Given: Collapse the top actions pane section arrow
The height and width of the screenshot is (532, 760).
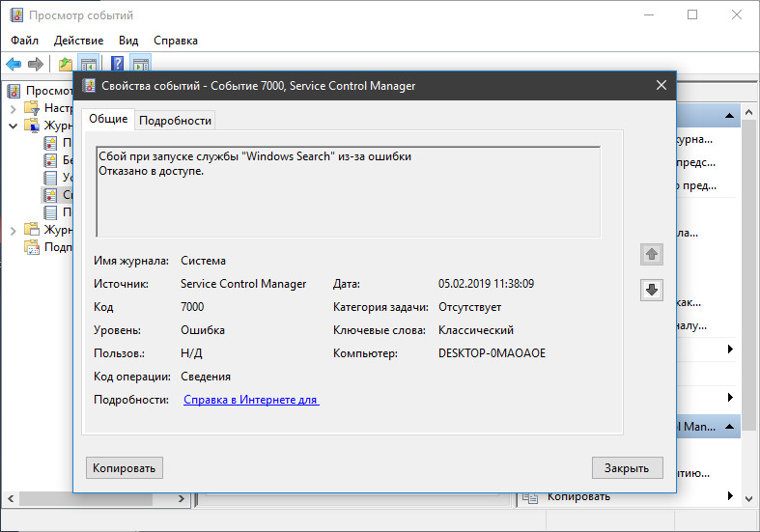Looking at the screenshot, I should (x=729, y=115).
